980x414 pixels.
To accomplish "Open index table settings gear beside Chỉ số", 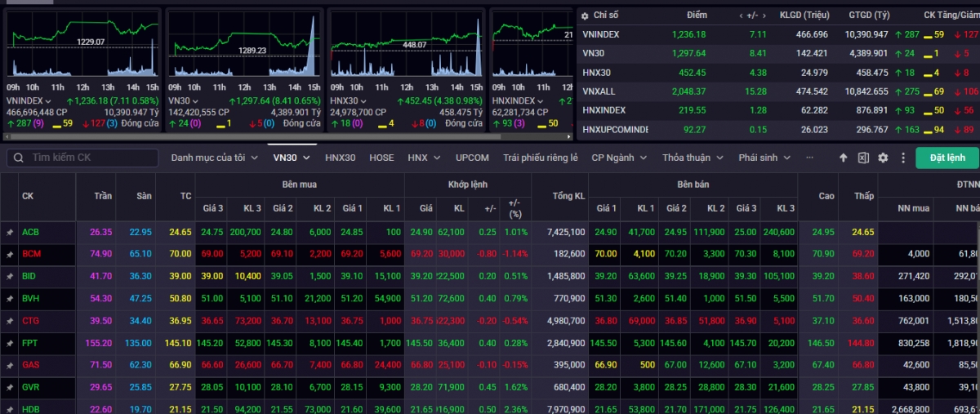I will point(584,16).
